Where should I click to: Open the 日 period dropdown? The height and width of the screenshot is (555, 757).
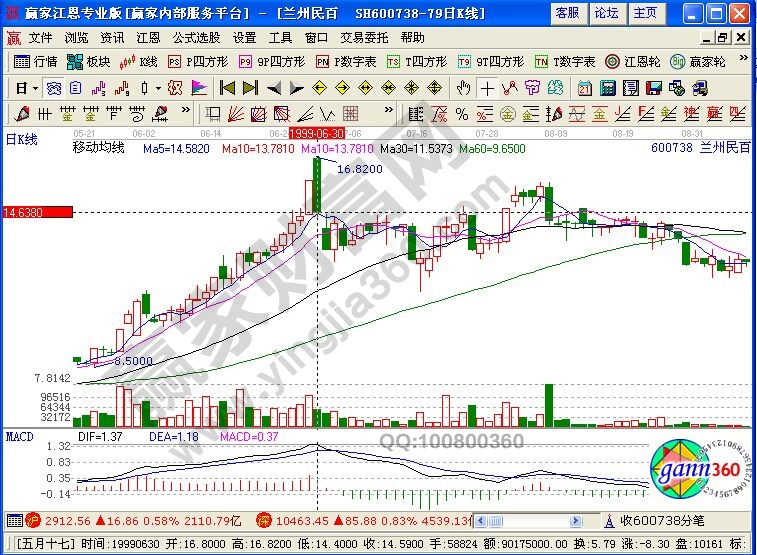click(27, 88)
